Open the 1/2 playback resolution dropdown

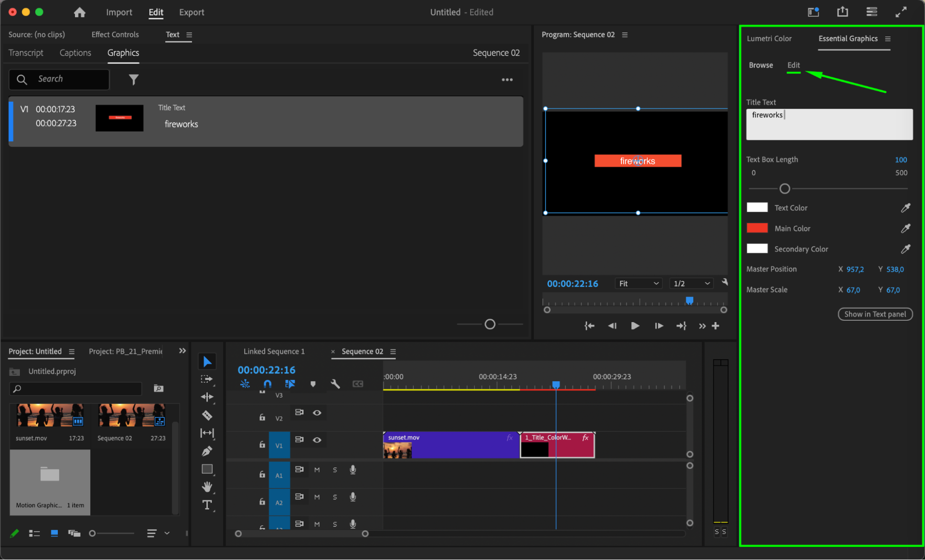click(691, 283)
